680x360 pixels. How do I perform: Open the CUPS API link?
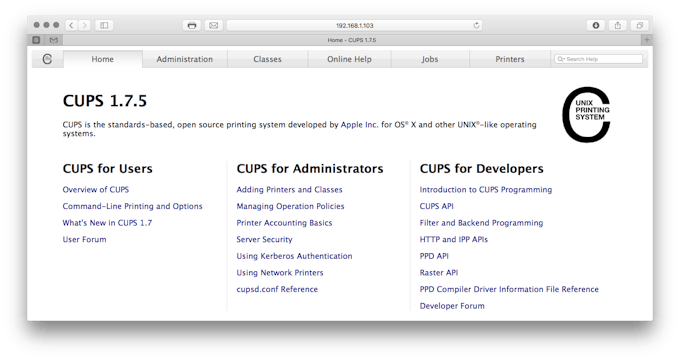coord(436,206)
